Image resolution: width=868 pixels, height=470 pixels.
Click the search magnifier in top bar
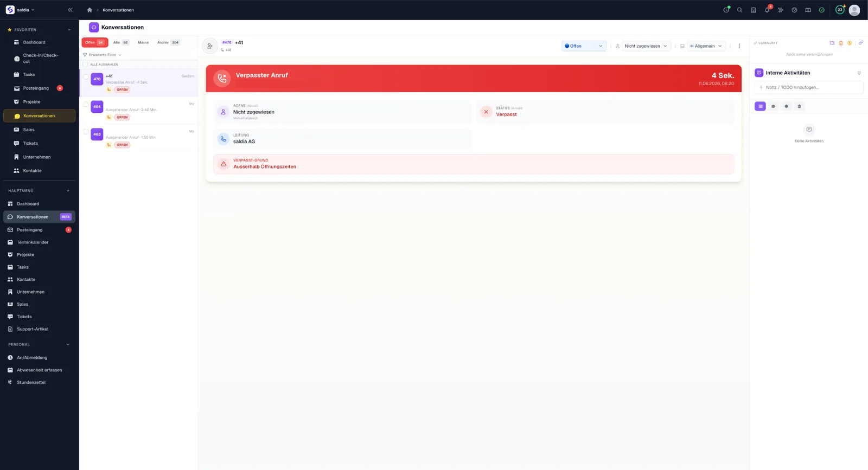tap(739, 10)
